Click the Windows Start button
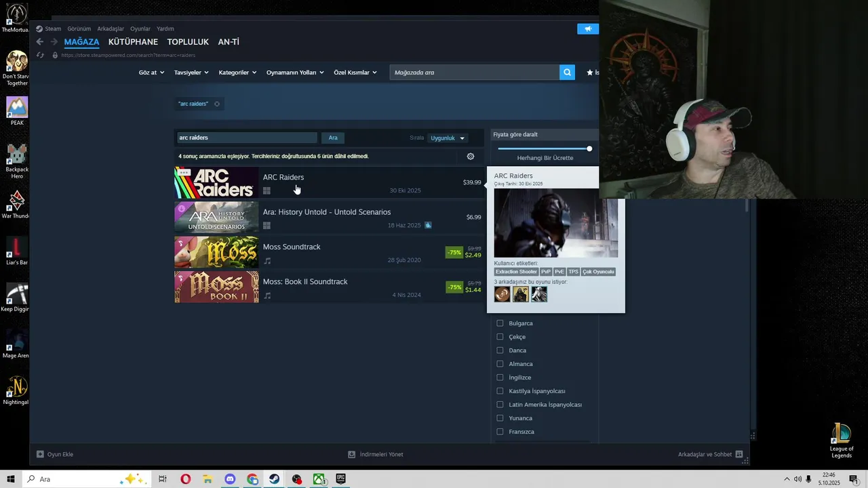 pos(11,479)
